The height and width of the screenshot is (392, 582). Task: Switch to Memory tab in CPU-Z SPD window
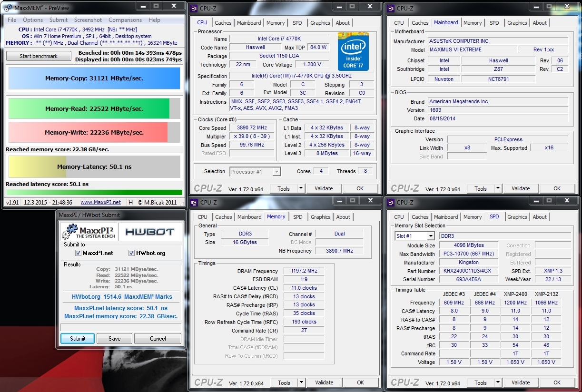coord(473,217)
